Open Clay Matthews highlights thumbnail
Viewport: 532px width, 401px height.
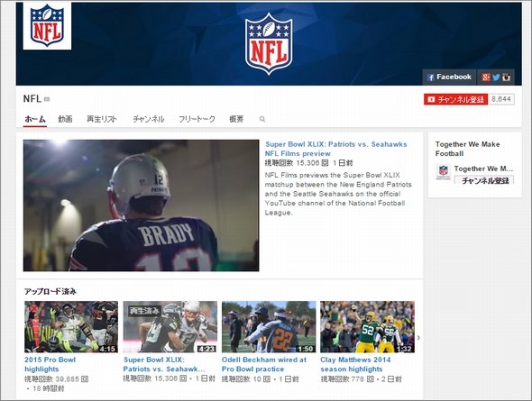(x=368, y=327)
